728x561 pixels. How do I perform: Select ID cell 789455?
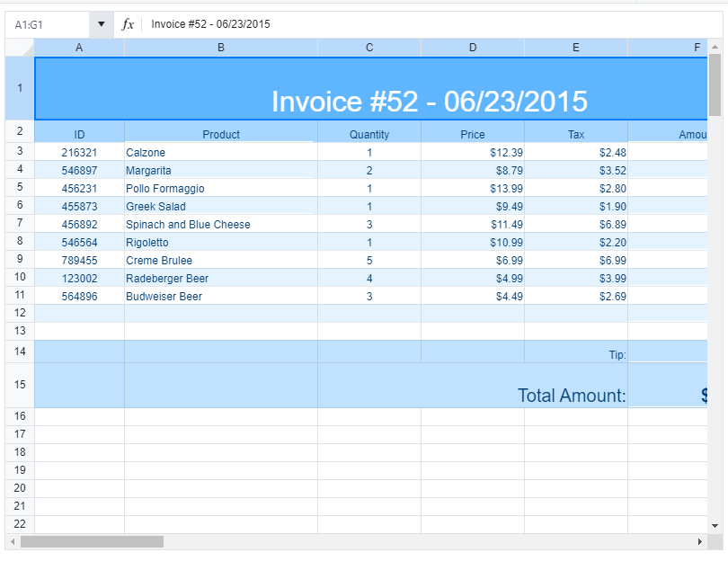click(79, 261)
